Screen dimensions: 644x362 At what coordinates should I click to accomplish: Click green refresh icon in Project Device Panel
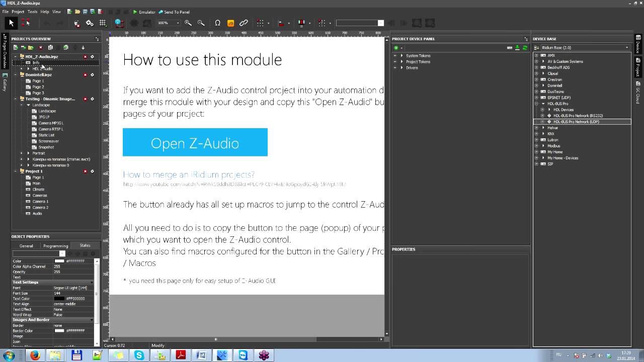click(x=525, y=48)
